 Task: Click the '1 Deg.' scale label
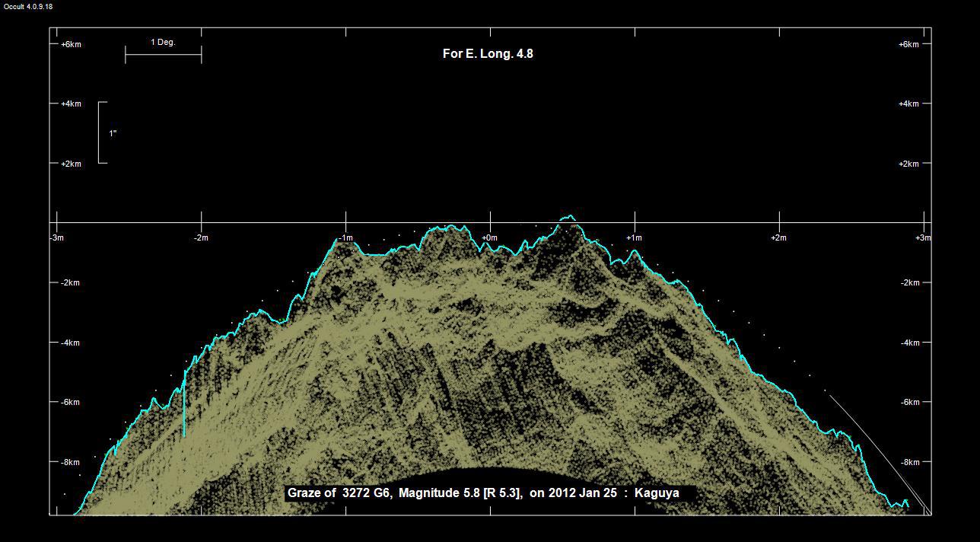(x=163, y=43)
